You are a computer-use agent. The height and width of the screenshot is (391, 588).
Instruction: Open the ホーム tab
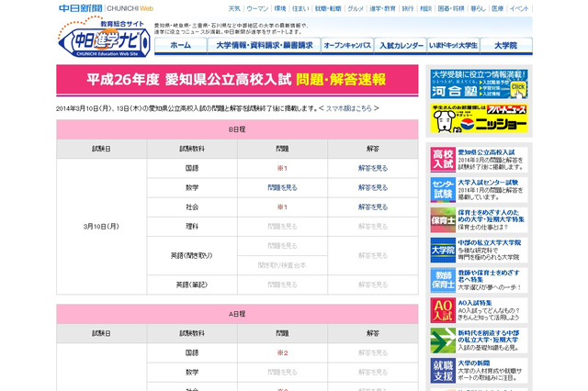pos(180,46)
